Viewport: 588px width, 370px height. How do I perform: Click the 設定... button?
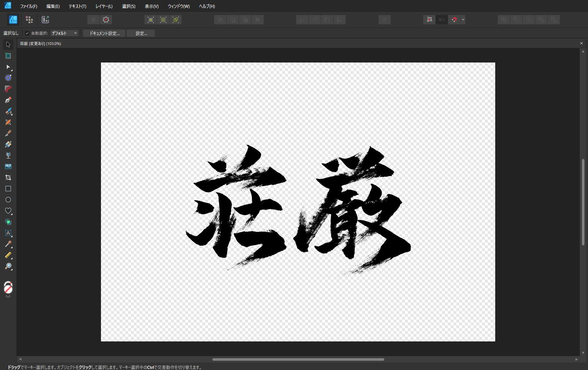(x=141, y=33)
